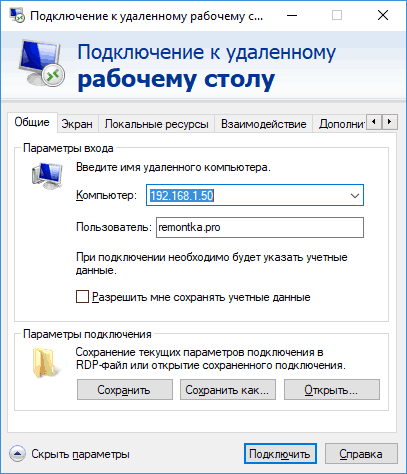Open the Локальные ресурсы tab
Image resolution: width=407 pixels, height=474 pixels.
pos(156,124)
